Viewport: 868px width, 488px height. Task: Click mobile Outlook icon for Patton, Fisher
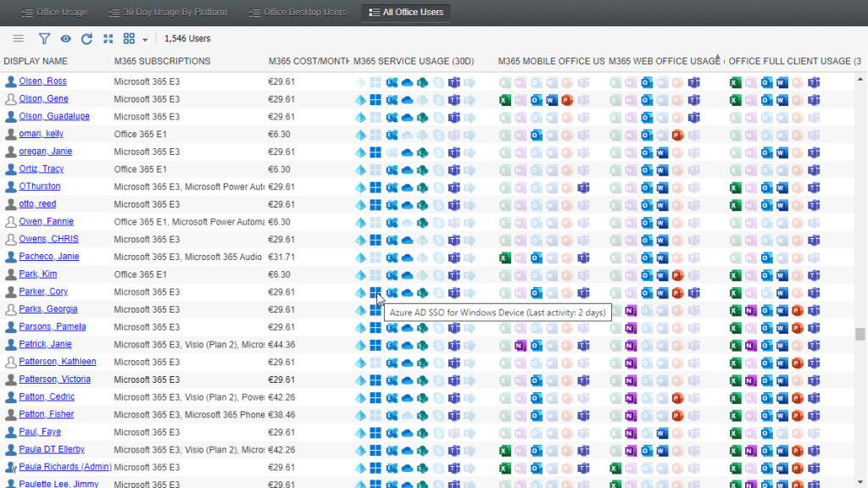(x=536, y=416)
